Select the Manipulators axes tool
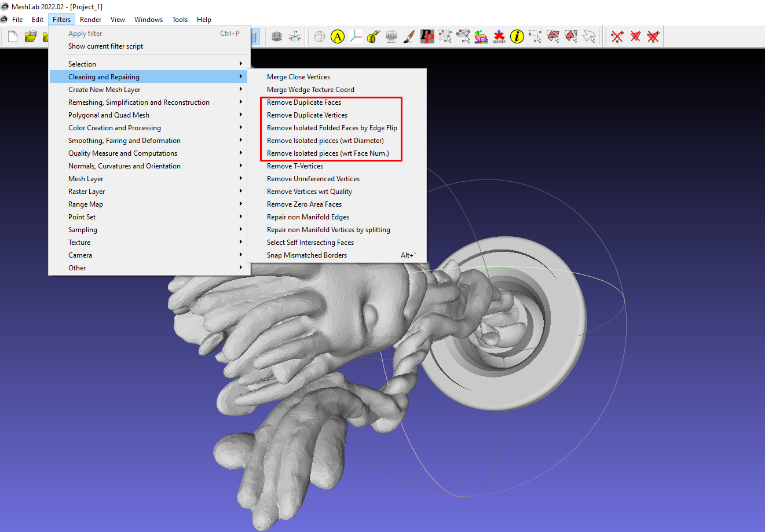 click(x=356, y=37)
